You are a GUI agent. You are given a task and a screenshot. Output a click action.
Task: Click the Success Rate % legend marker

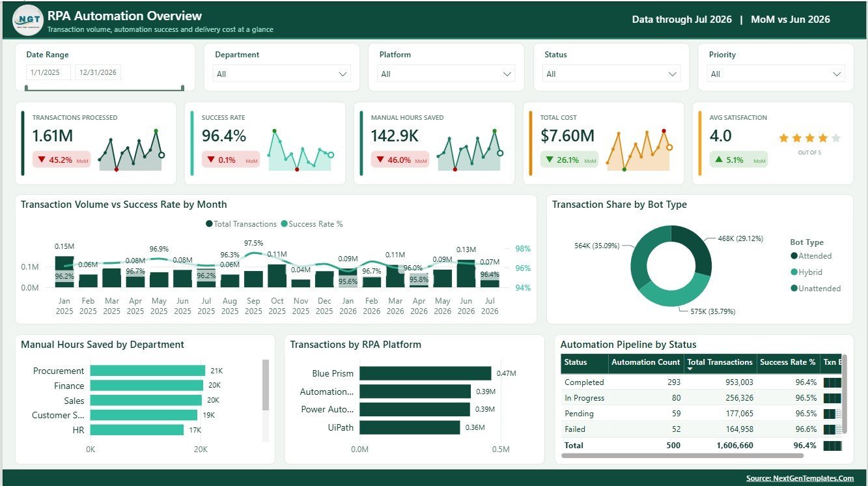click(284, 224)
